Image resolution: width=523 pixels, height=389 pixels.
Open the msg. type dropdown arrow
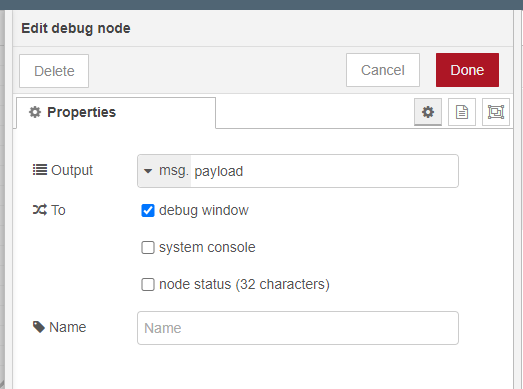click(x=148, y=171)
